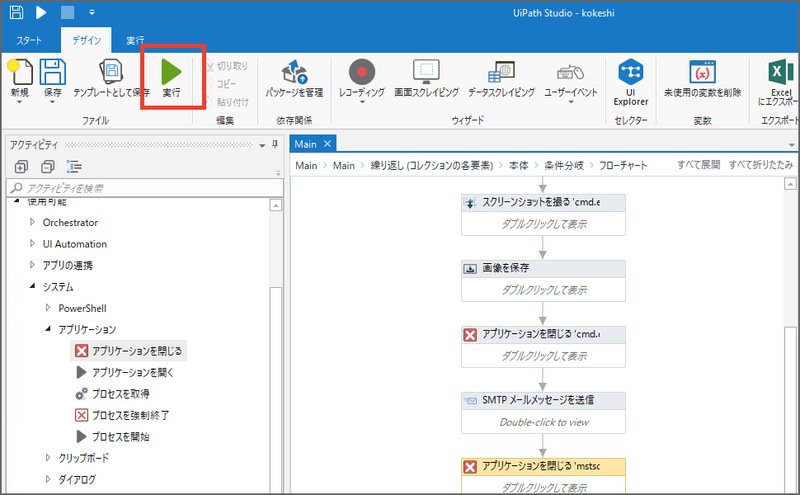Click the save icon in the title bar
The image size is (800, 495).
pos(16,12)
